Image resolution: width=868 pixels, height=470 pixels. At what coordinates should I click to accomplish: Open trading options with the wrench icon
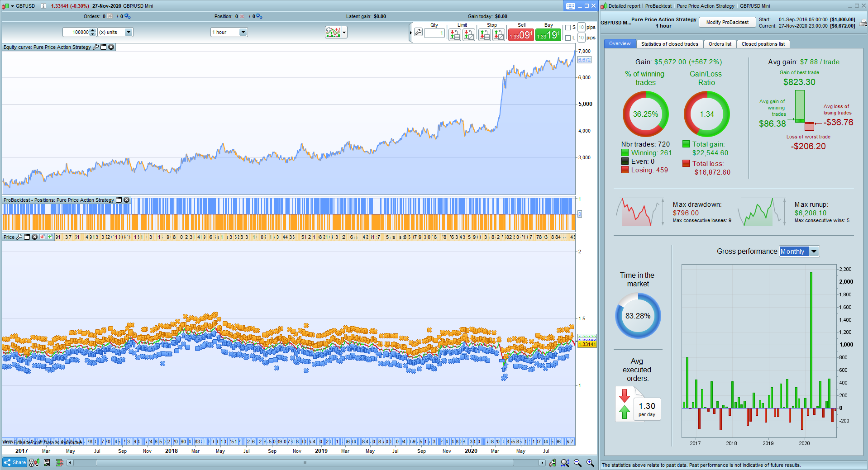pos(419,33)
